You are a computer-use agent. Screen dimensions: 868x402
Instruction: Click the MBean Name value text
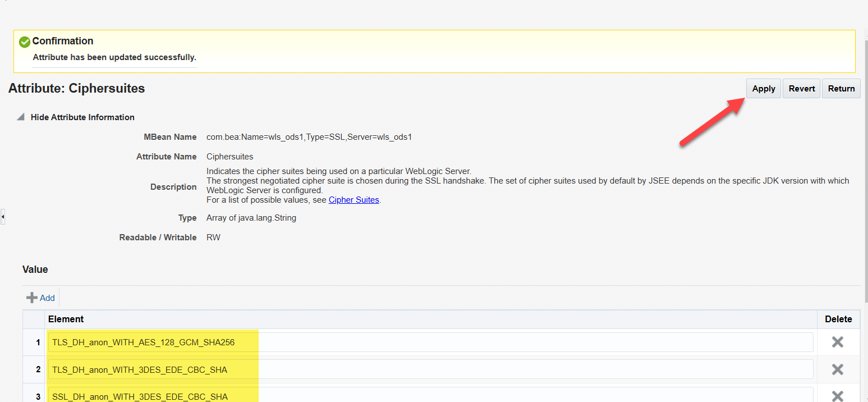tap(309, 137)
